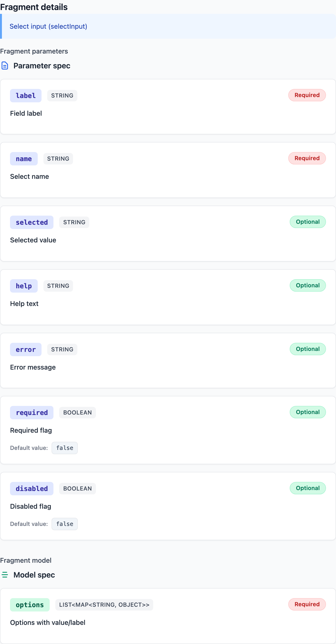Select the selected parameter tag
The height and width of the screenshot is (644, 336).
[32, 222]
